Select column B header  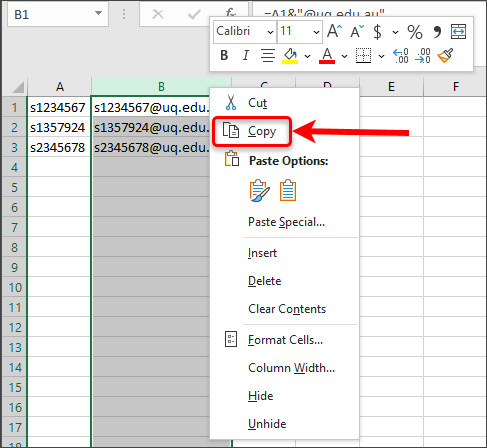point(161,87)
